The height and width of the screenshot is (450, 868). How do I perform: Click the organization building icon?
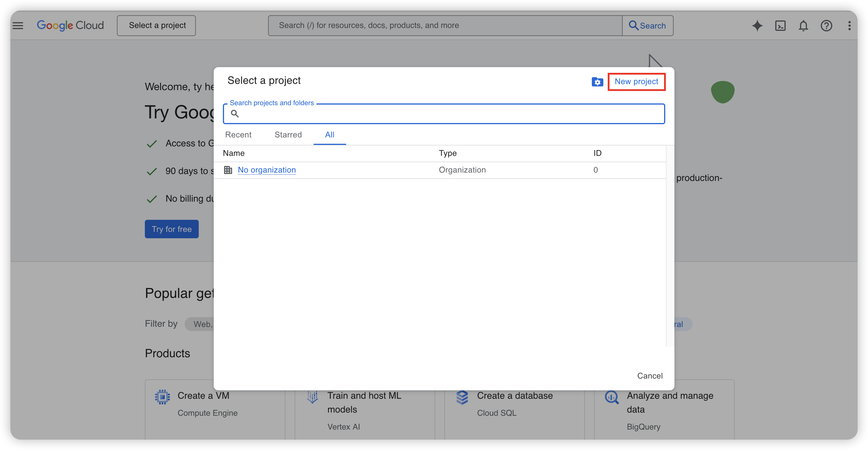pyautogui.click(x=228, y=170)
